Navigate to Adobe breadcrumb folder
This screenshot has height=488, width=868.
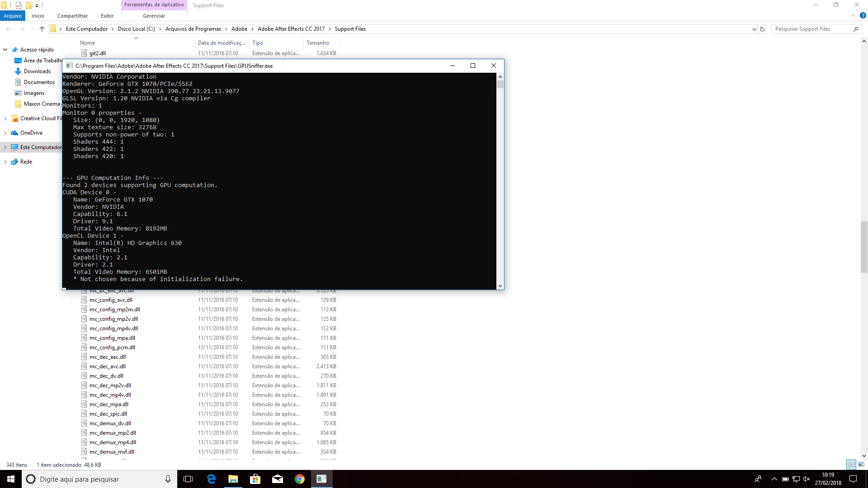coord(239,29)
